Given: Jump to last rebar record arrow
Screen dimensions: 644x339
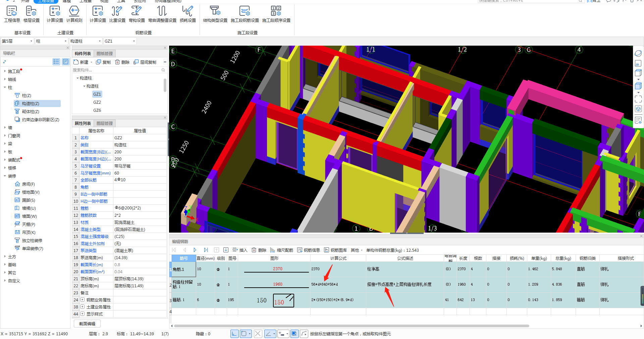Looking at the screenshot, I should coord(206,250).
